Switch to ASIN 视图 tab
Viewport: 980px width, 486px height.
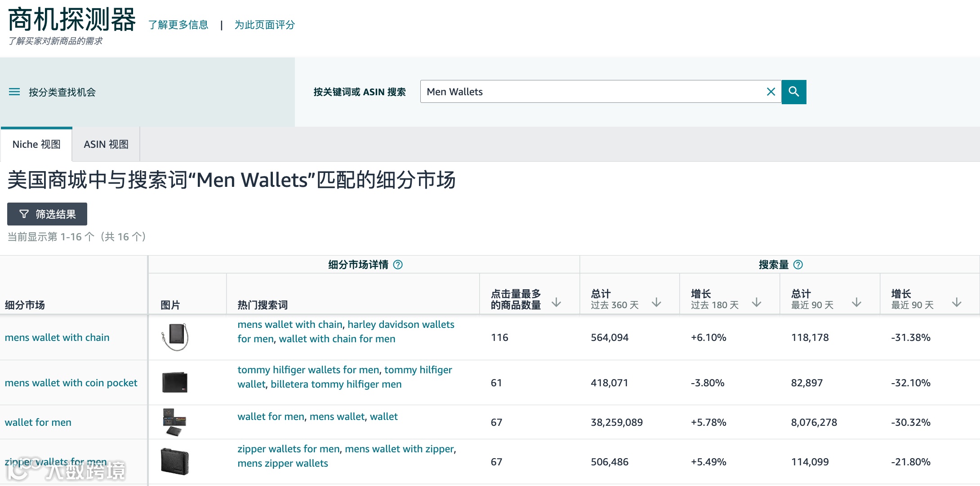pos(106,144)
